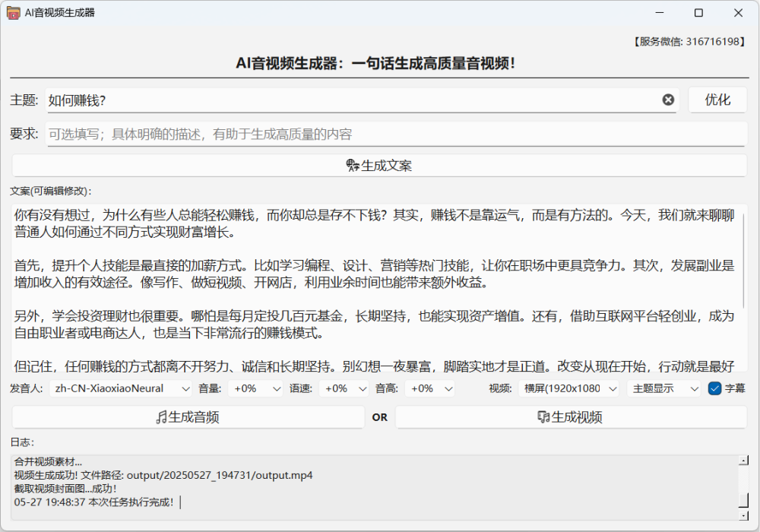Click 生成文案 to generate the script

[x=380, y=164]
